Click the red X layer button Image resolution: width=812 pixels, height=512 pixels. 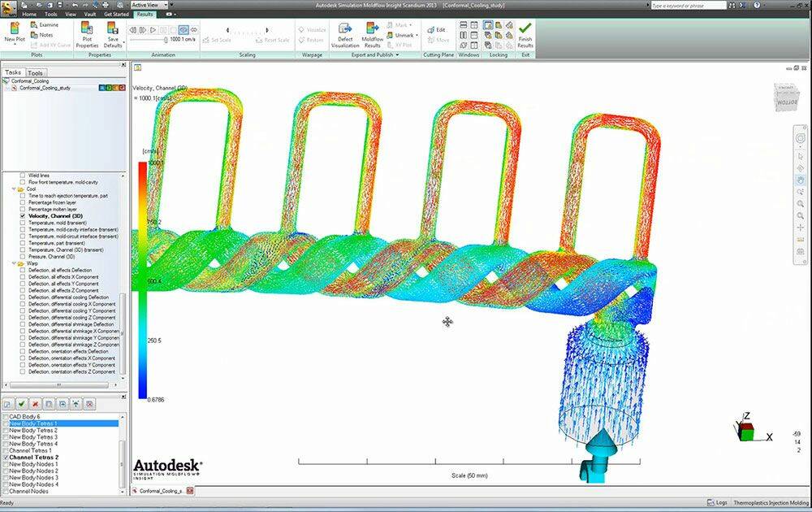(x=35, y=404)
